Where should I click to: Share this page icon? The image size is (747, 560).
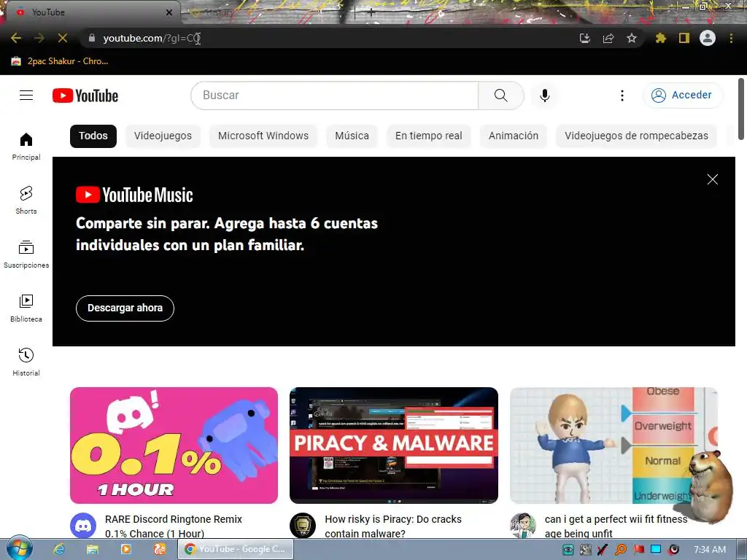pyautogui.click(x=608, y=38)
